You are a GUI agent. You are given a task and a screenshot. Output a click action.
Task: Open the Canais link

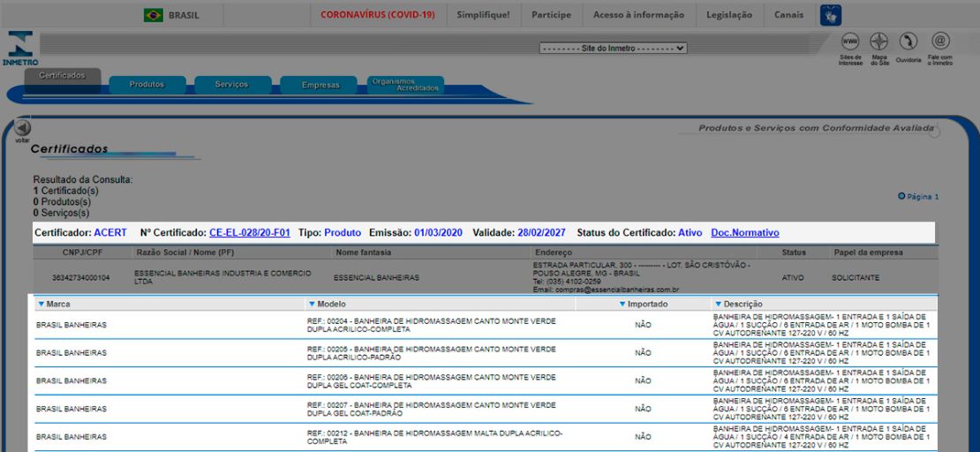(x=788, y=15)
